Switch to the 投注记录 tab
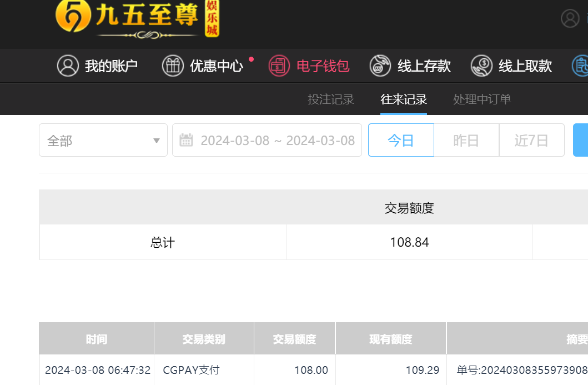Viewport: 588px width, 385px height. pyautogui.click(x=331, y=99)
